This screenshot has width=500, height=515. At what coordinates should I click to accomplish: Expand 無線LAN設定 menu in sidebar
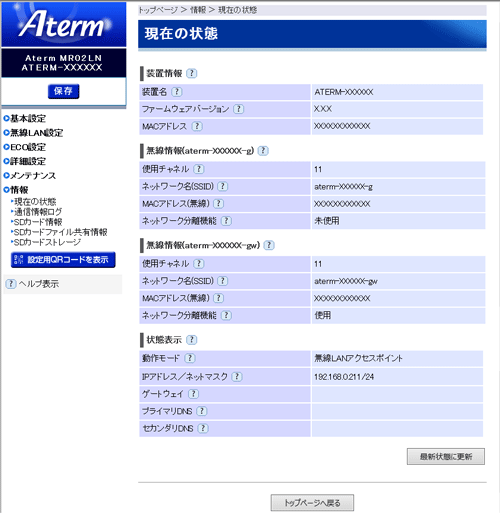click(x=33, y=133)
